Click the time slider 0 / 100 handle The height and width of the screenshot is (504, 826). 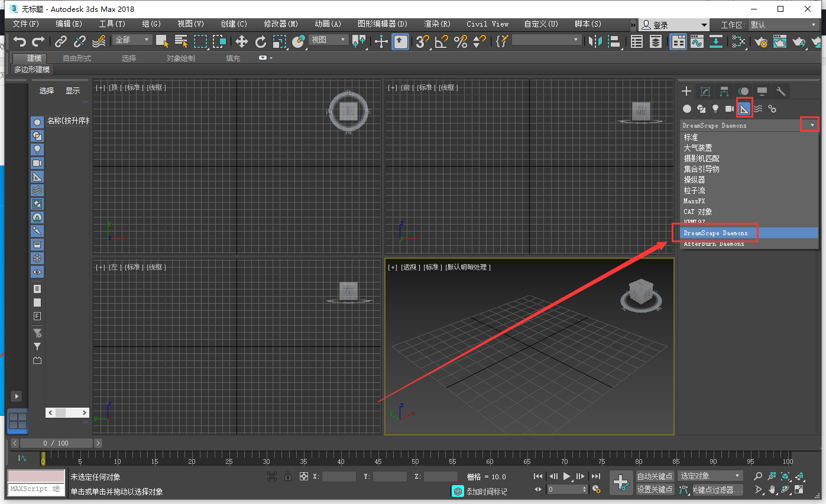tap(56, 443)
